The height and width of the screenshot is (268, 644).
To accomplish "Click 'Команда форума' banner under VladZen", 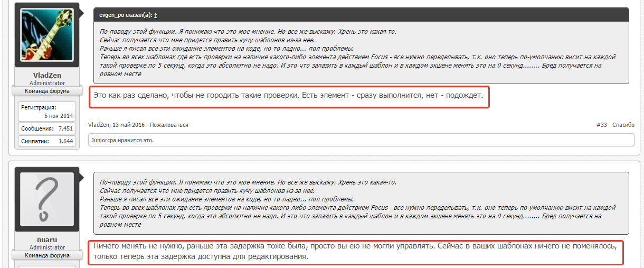I will [x=48, y=91].
